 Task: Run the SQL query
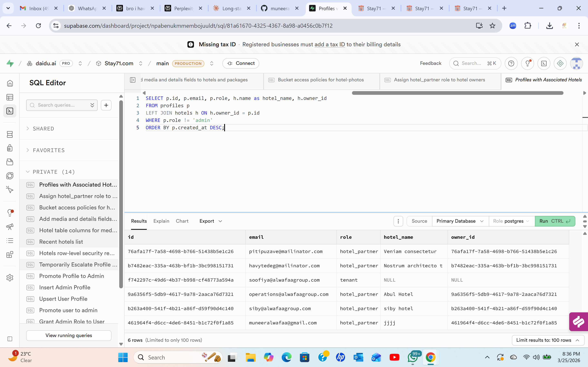point(555,221)
